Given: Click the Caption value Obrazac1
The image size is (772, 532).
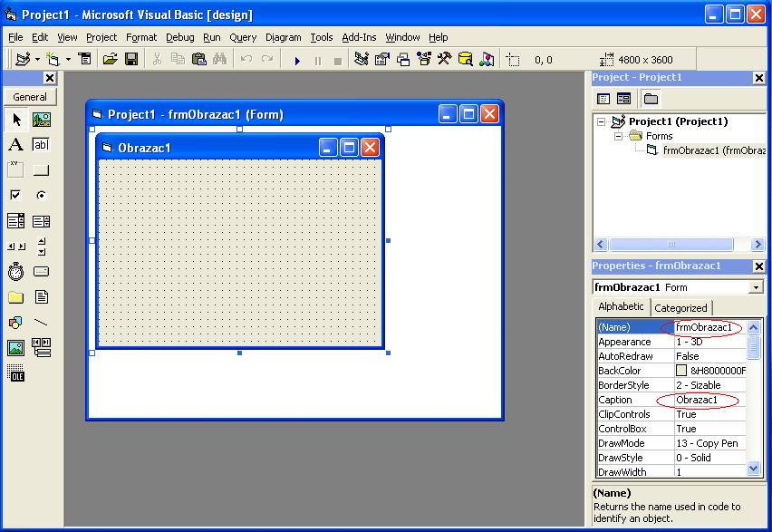Looking at the screenshot, I should coord(697,400).
